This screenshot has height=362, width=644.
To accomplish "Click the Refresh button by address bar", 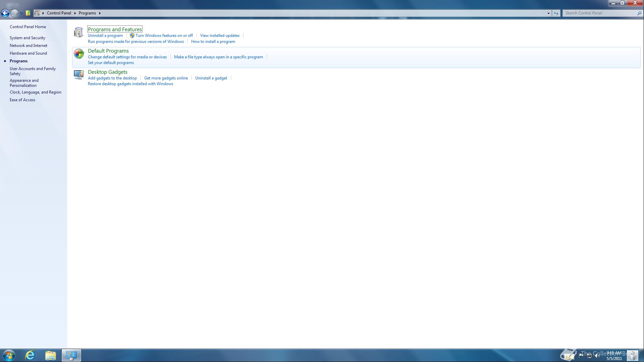I will (x=556, y=13).
